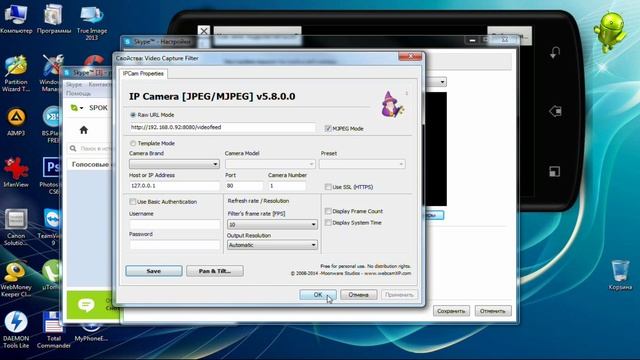Click the Skype search magnifier icon

(x=73, y=149)
